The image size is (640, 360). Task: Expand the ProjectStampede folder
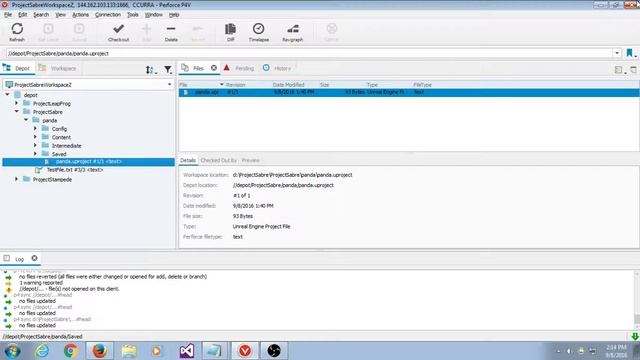pyautogui.click(x=17, y=179)
